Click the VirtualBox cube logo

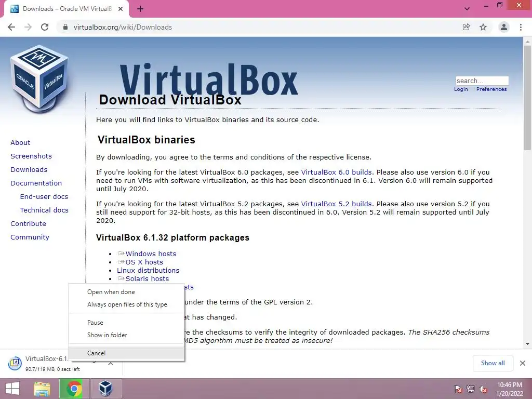pos(39,79)
